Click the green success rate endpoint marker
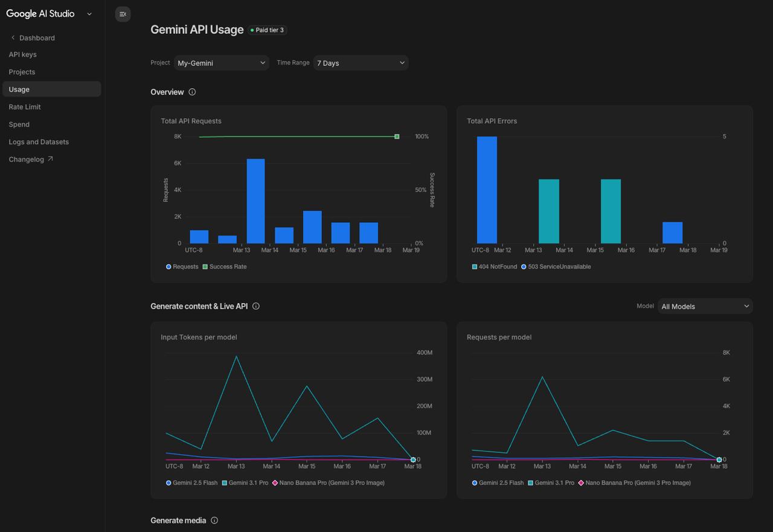 (397, 136)
